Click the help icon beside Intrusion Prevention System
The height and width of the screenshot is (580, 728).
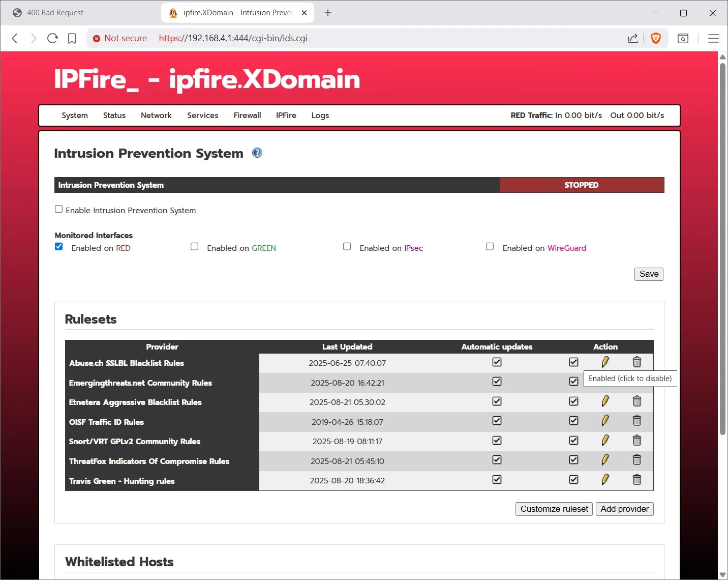point(257,153)
